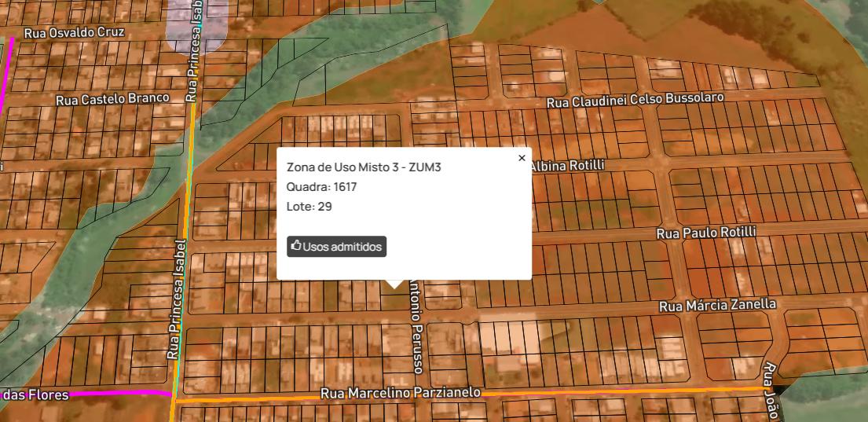Click the Rua Castelo Branco street label
This screenshot has width=868, height=422.
112,99
